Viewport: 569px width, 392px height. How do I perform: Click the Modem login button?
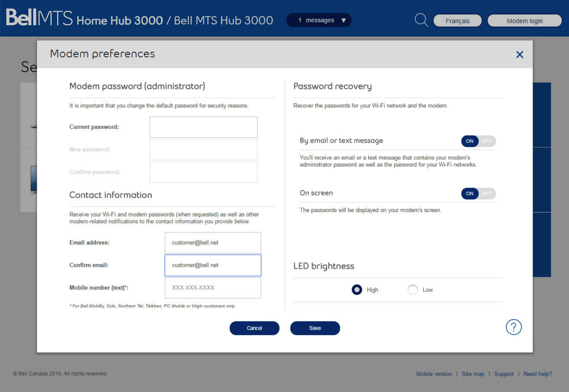524,21
